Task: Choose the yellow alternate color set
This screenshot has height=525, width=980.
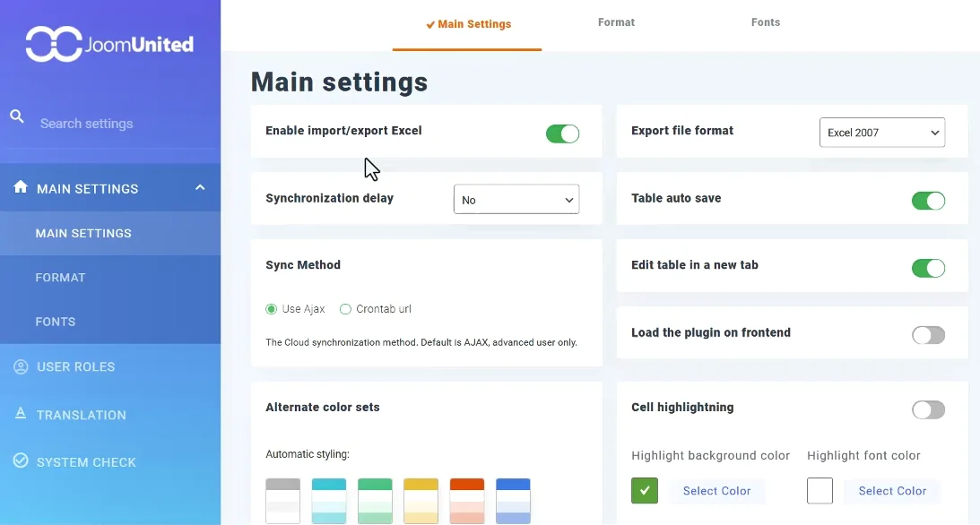Action: [421, 501]
